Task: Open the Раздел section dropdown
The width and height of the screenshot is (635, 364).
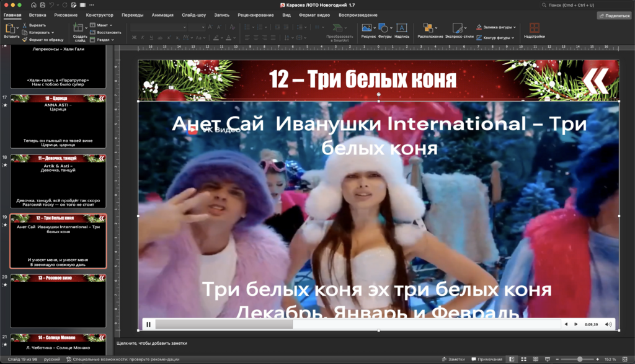Action: coord(102,40)
